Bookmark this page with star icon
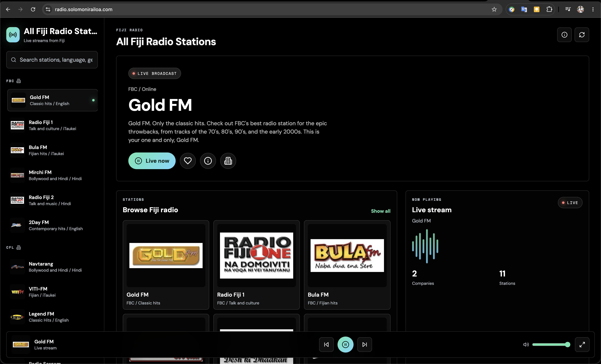The height and width of the screenshot is (364, 601). pyautogui.click(x=494, y=9)
